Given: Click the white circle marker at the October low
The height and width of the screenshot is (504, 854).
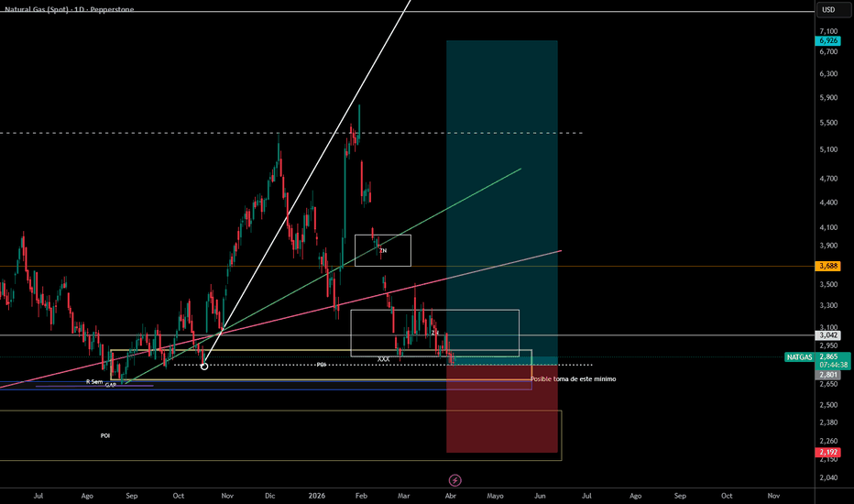Looking at the screenshot, I should coord(204,367).
